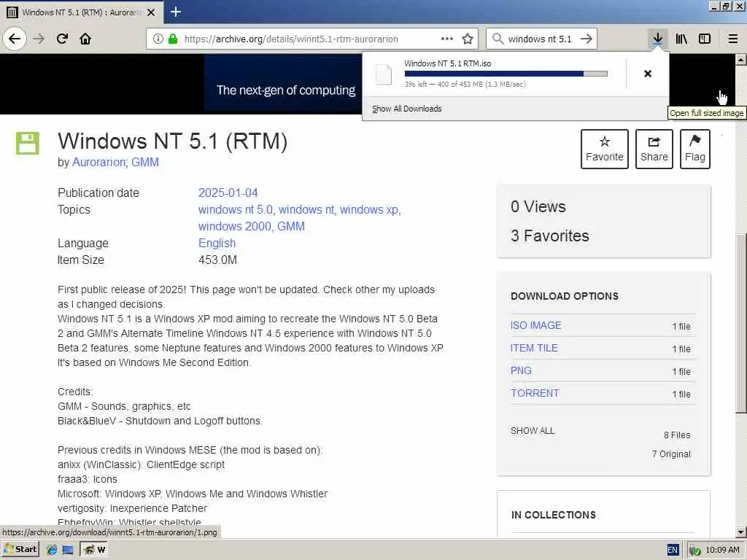This screenshot has height=560, width=747.
Task: Click the GMM topic link after windows 2000
Action: pos(291,227)
